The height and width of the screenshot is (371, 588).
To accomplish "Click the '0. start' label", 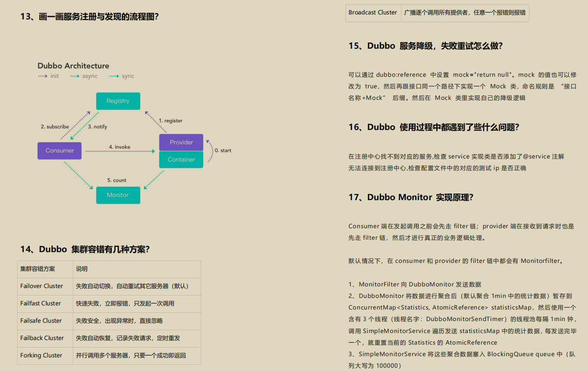I will [x=223, y=150].
